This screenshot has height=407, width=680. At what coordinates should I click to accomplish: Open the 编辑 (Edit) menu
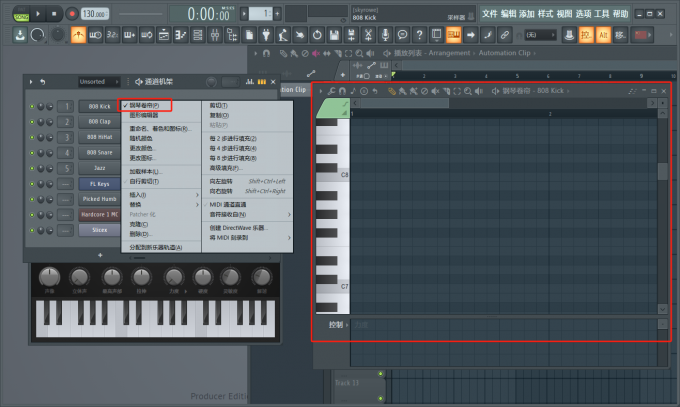(508, 14)
